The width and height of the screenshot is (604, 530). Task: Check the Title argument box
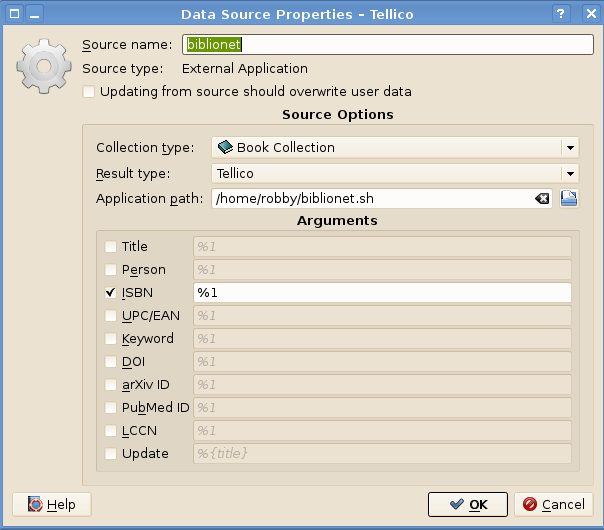tap(111, 247)
